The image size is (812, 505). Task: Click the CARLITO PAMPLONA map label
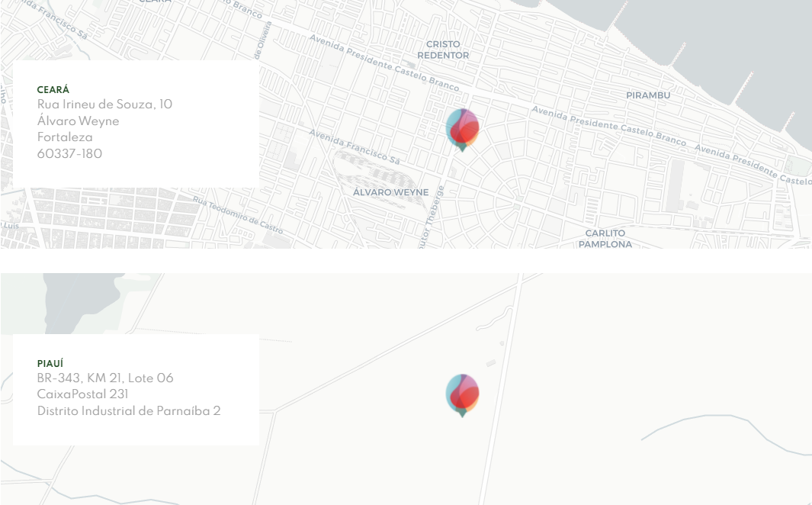pyautogui.click(x=605, y=239)
